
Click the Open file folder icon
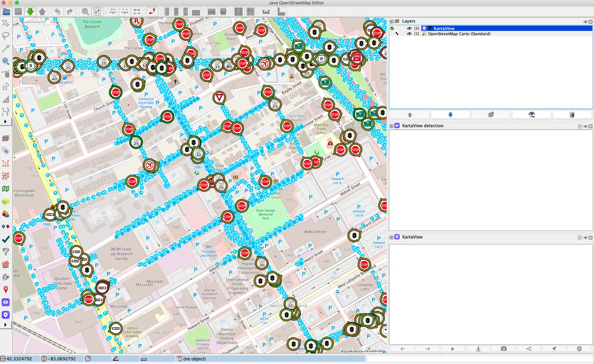coord(6,12)
